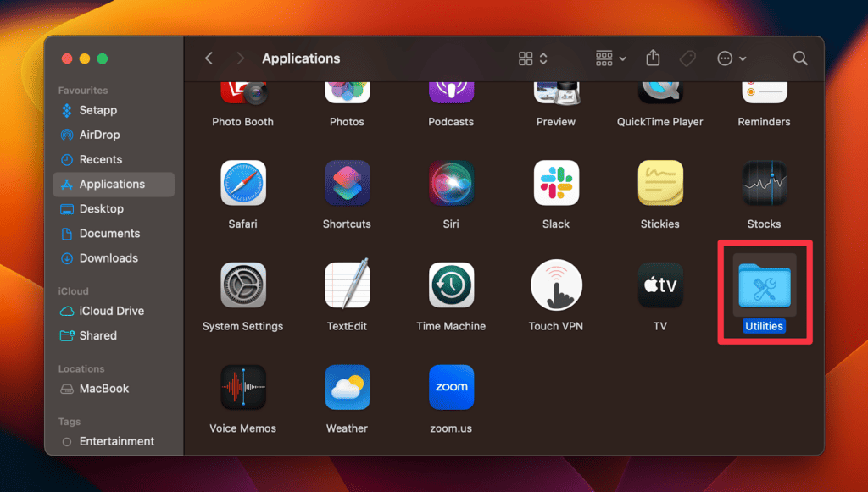868x492 pixels.
Task: Click the Voice Memos name label
Action: [x=242, y=428]
